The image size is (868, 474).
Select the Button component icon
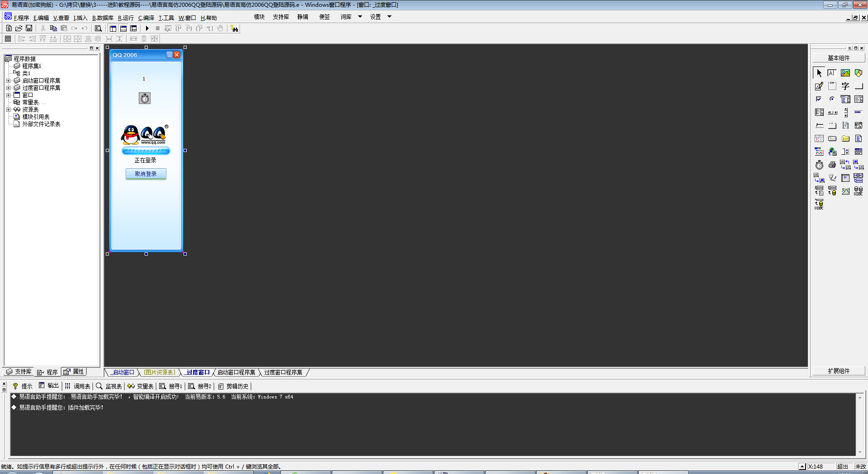859,86
